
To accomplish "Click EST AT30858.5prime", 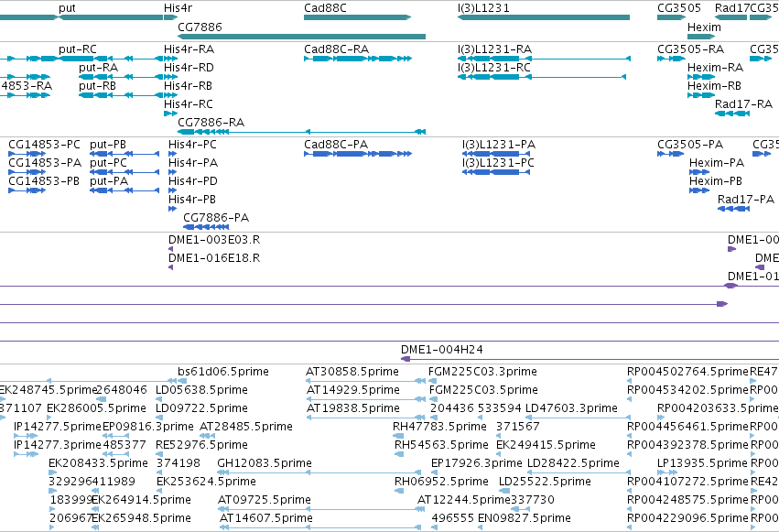I will point(352,372).
